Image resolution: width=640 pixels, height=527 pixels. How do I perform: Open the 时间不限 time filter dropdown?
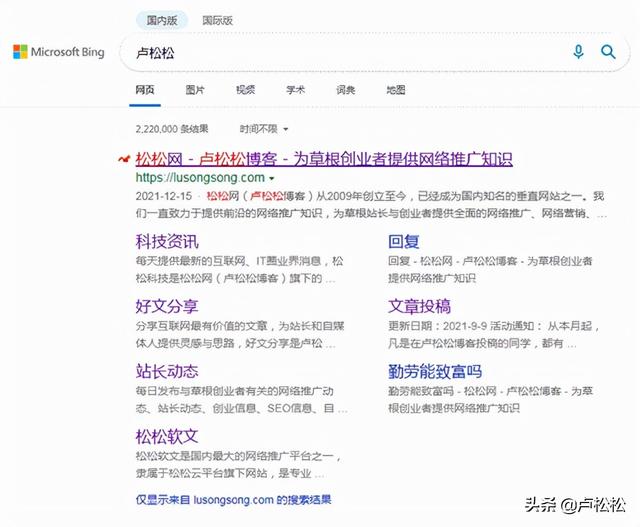[264, 129]
